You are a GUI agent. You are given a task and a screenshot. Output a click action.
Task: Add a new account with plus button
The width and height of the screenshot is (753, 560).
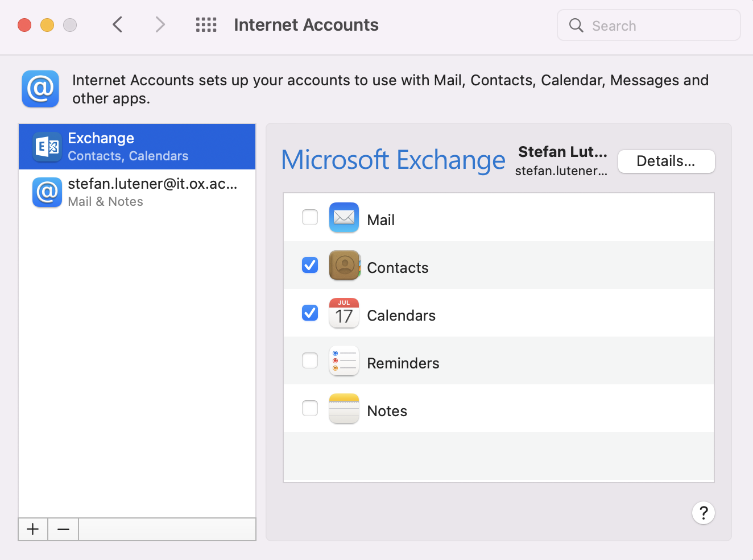[x=33, y=529]
